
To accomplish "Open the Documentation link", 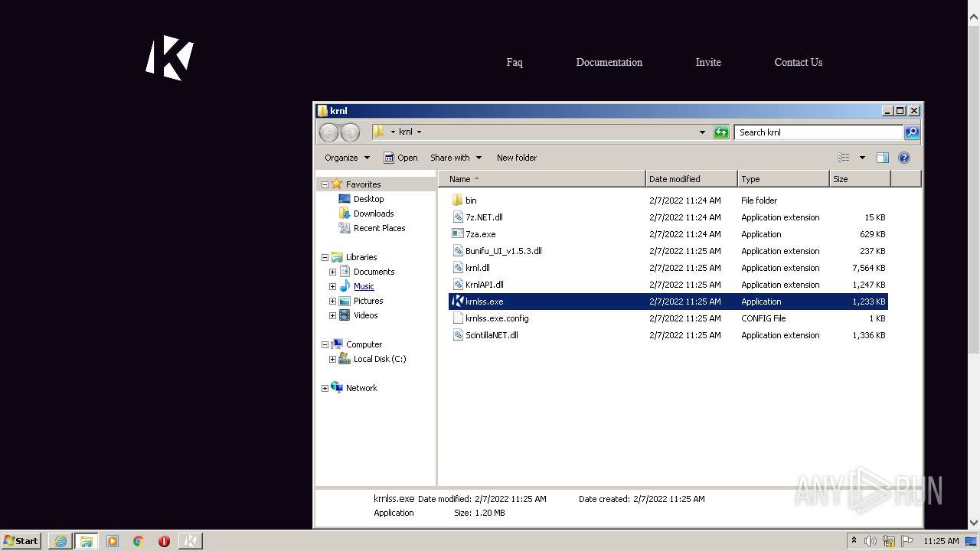I will click(609, 63).
